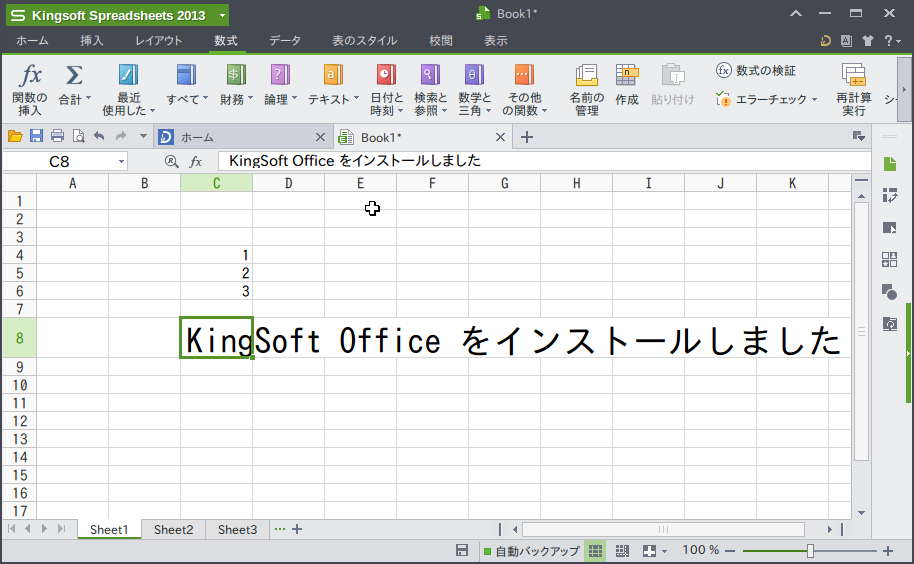This screenshot has width=914, height=564.
Task: Click the Open folder icon in quick toolbar
Action: (x=15, y=136)
